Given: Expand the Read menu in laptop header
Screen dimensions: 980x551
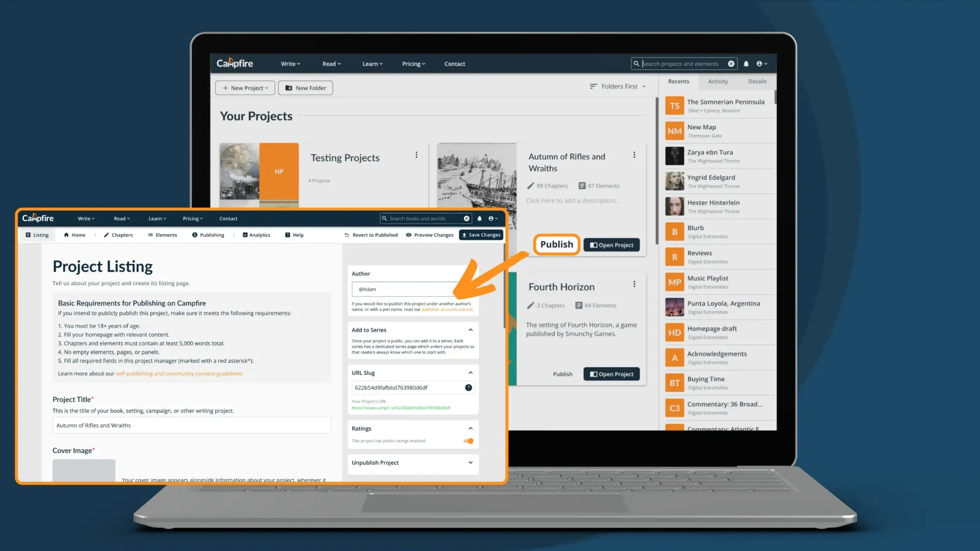Looking at the screenshot, I should (x=332, y=64).
